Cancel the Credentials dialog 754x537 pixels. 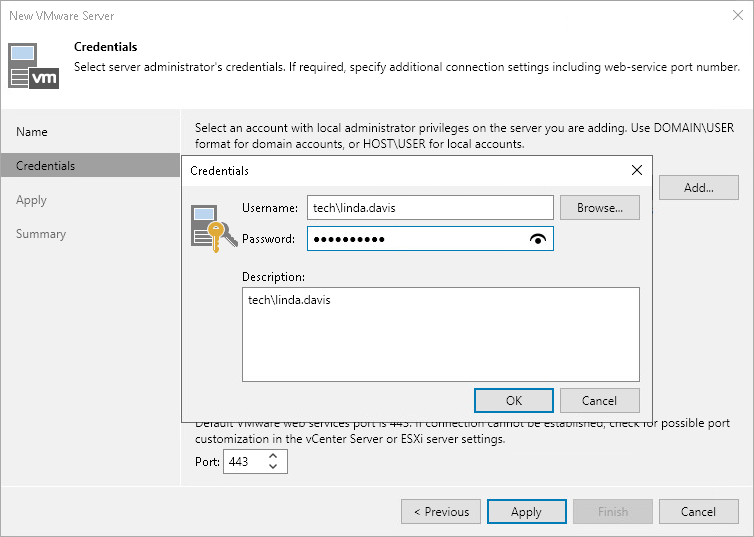pos(600,400)
